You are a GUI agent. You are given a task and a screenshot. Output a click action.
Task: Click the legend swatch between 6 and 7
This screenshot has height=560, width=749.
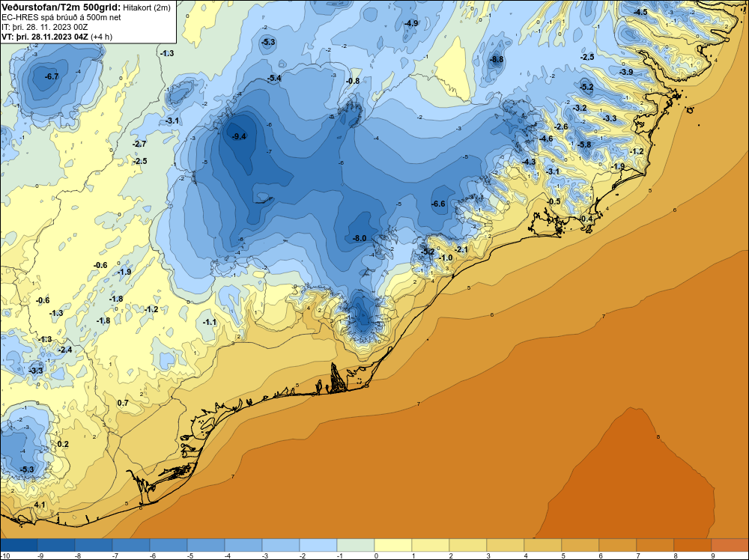coord(618,545)
